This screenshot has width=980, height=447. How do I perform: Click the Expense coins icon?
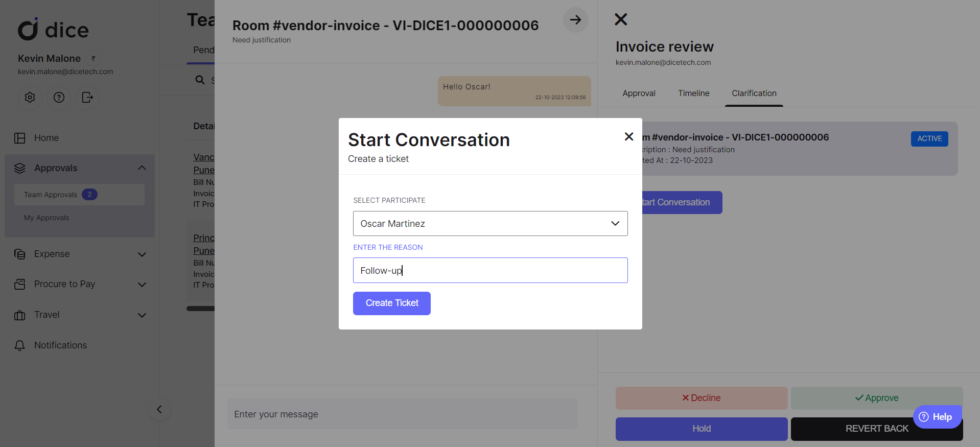coord(20,254)
